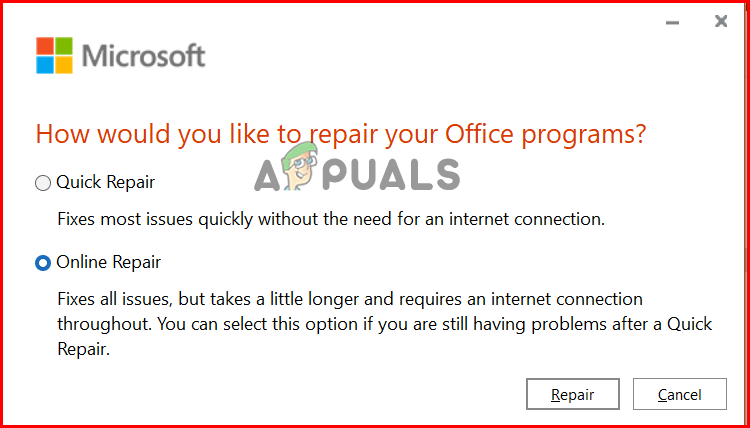Click the Online Repair option label
750x428 pixels.
108,263
